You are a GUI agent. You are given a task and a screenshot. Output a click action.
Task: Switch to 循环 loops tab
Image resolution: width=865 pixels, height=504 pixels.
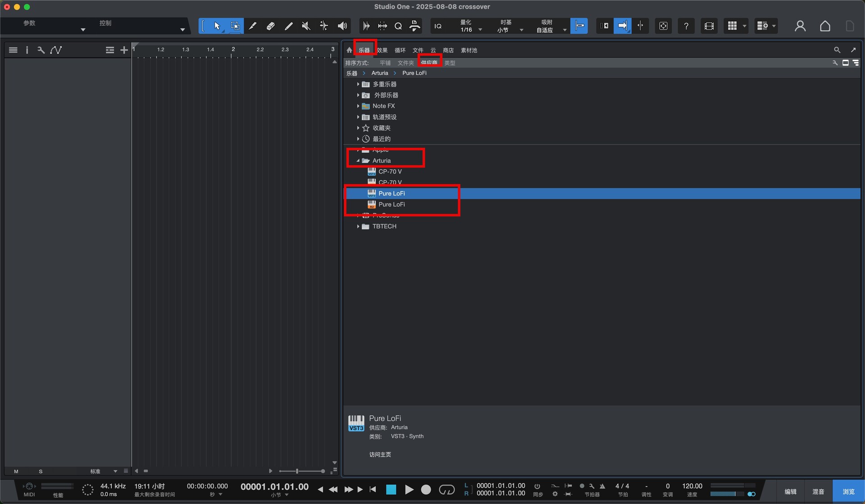point(400,50)
